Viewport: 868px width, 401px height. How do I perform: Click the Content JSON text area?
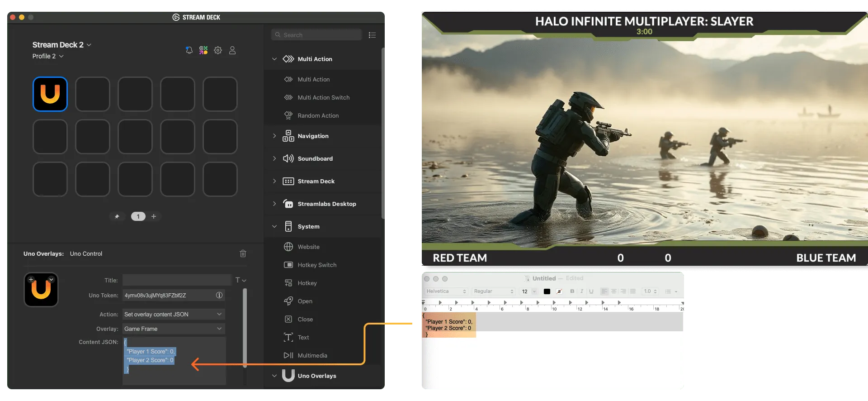point(174,361)
